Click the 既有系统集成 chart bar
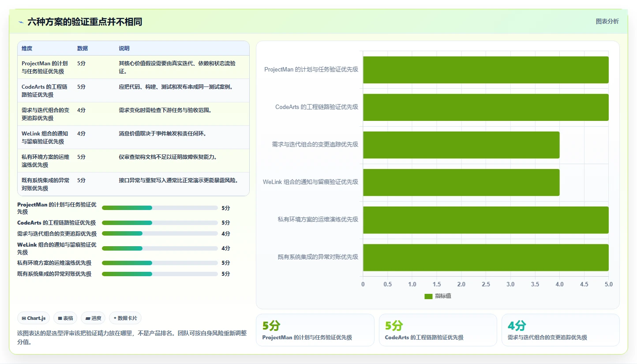 click(x=486, y=257)
